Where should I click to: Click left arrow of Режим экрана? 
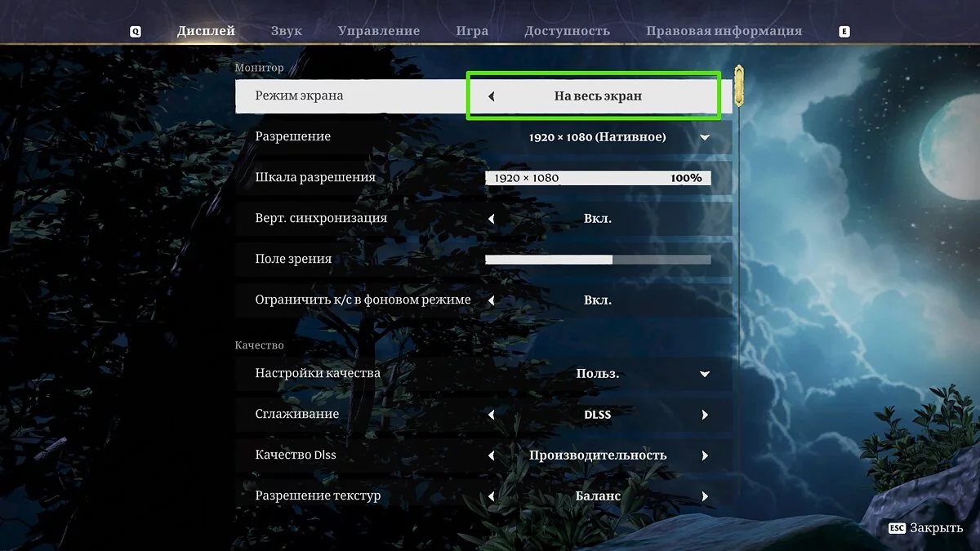coord(492,96)
